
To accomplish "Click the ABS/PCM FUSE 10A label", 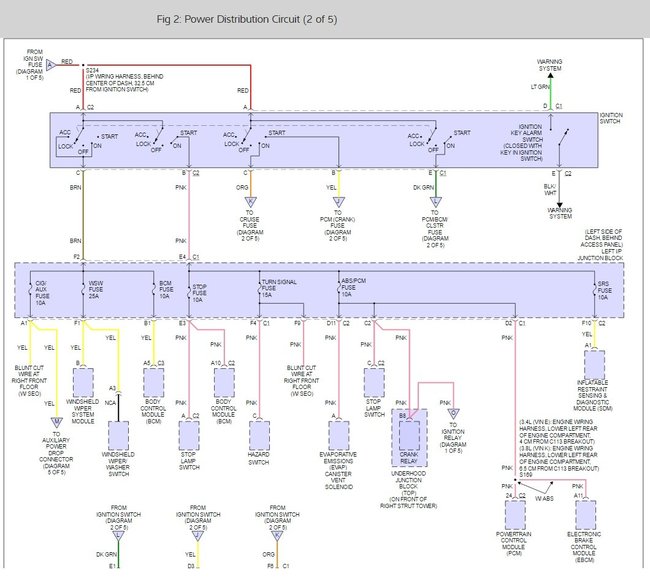I will coord(353,287).
